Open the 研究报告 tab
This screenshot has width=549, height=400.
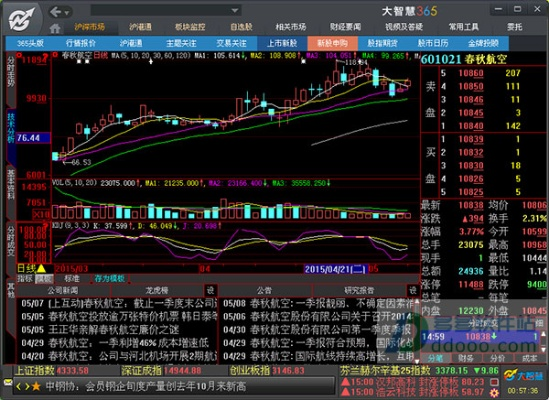pyautogui.click(x=359, y=290)
